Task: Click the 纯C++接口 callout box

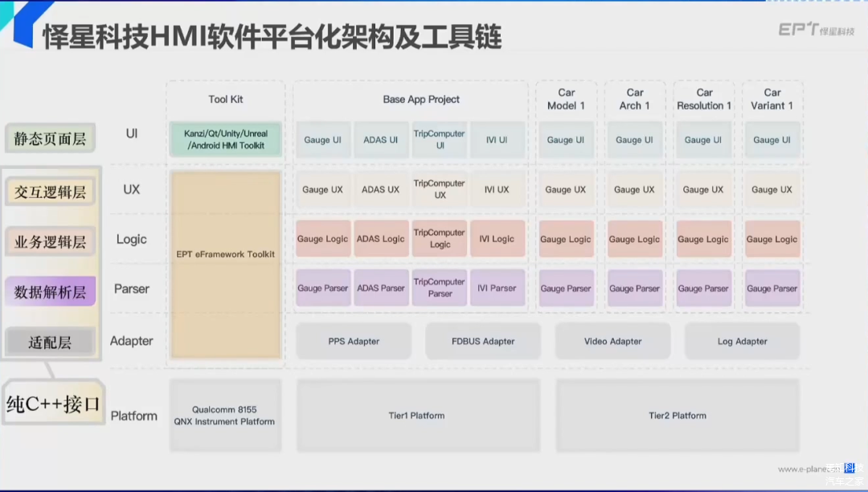Action: (53, 404)
